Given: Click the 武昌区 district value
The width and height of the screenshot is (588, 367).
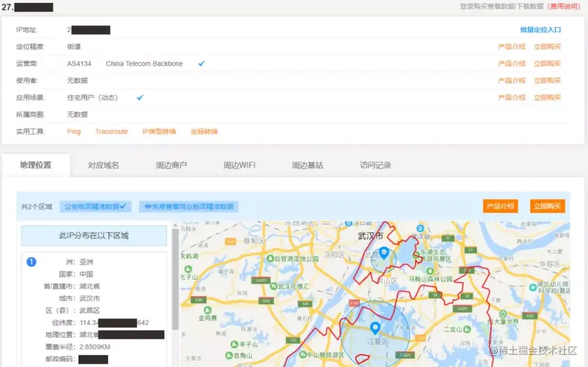Looking at the screenshot, I should coord(90,310).
